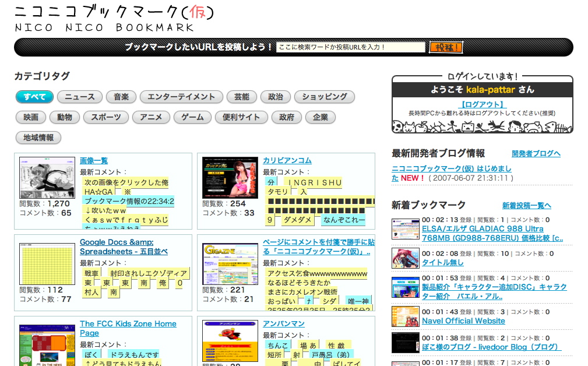
Task: Select the エンターテイメント category tag
Action: tap(181, 97)
